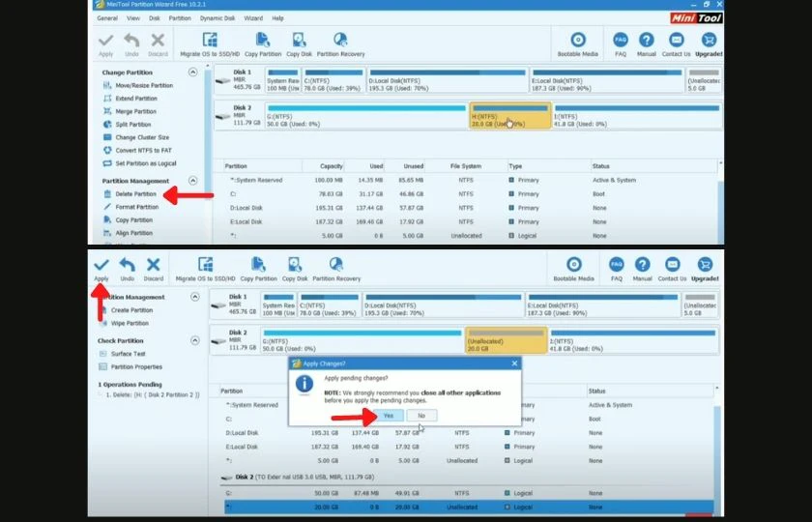Viewport: 812px width, 522px height.
Task: Collapse the Partition Management section containing Delete Partition
Action: pos(192,180)
